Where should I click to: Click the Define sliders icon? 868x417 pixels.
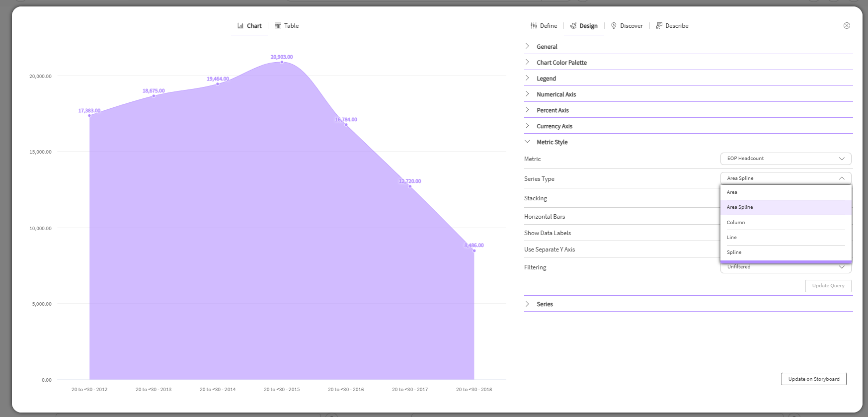click(x=534, y=26)
